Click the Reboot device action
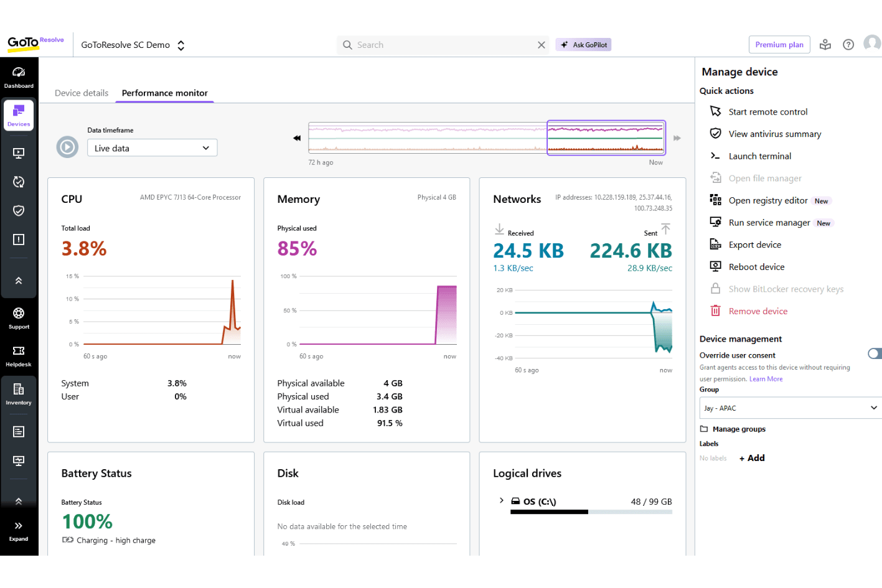Viewport: 882px width, 588px height. 757,267
